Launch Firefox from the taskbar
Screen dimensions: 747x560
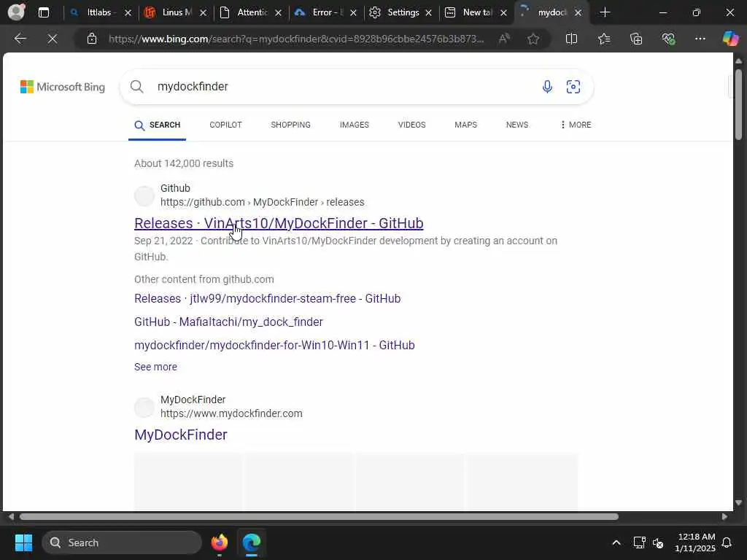219,542
